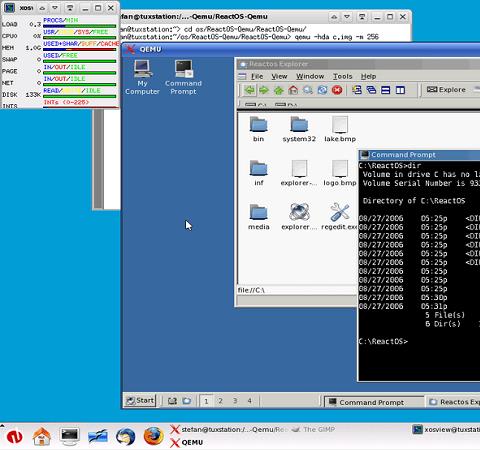Open the red N menu icon in host panel
Screen dimensions: 480x450
pos(14,437)
